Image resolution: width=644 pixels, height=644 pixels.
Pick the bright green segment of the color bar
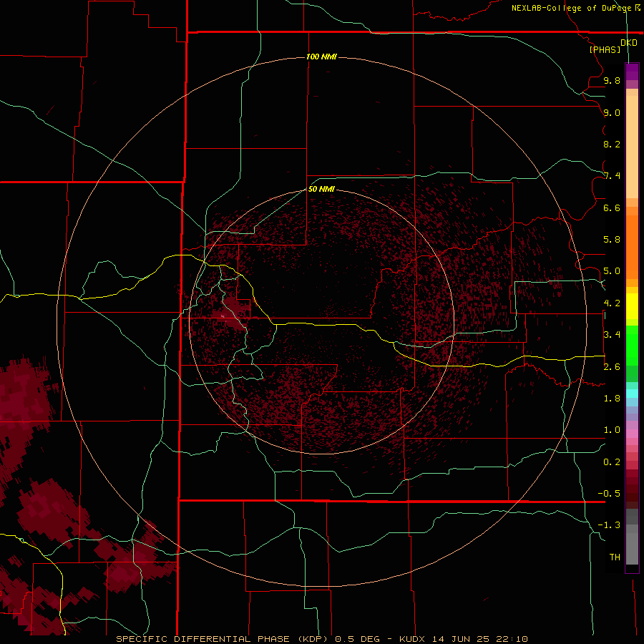coord(632,346)
